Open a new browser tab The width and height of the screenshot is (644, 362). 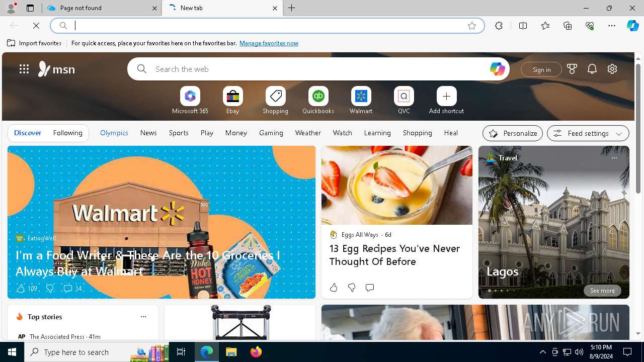click(x=292, y=8)
